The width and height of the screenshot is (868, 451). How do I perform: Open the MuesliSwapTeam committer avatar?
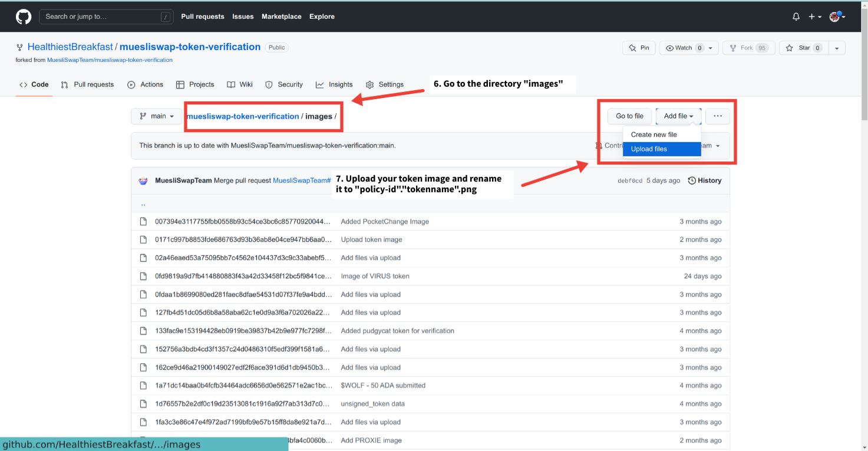coord(143,180)
